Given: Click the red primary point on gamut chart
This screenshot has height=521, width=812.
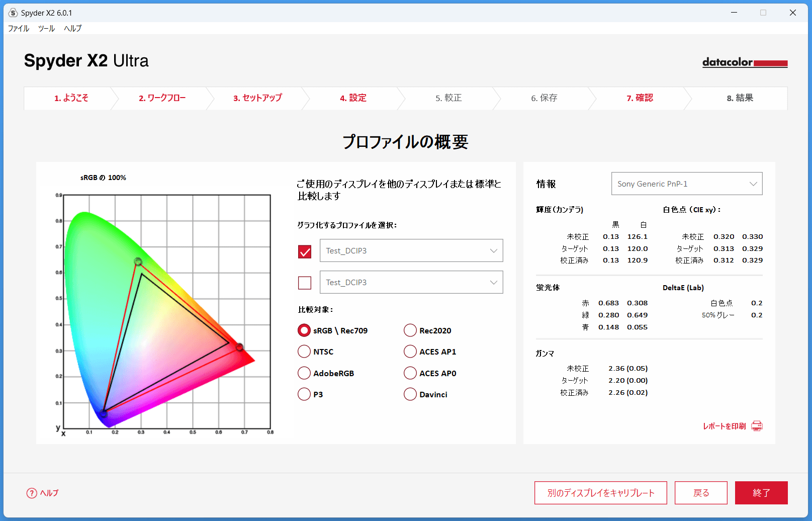Looking at the screenshot, I should coord(240,347).
